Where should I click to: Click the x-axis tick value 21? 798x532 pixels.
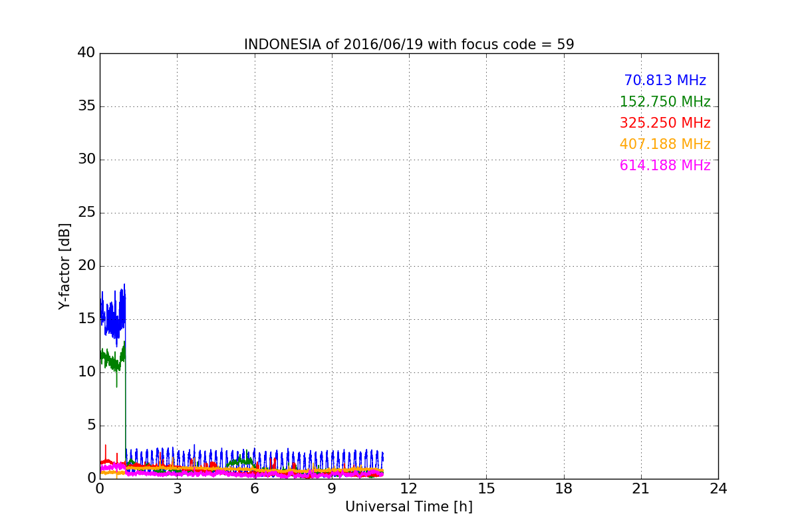(641, 489)
